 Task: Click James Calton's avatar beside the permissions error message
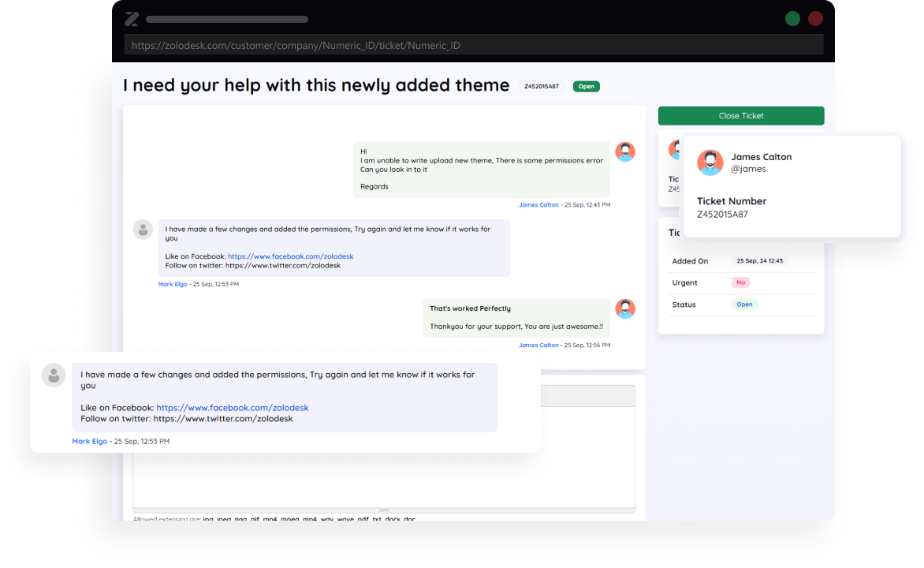coord(625,151)
